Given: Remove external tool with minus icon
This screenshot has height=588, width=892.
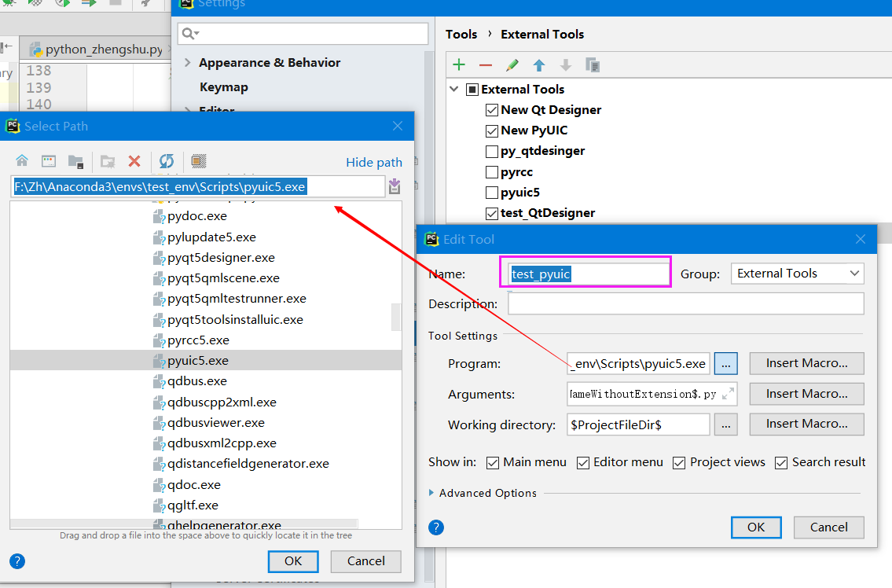Looking at the screenshot, I should pyautogui.click(x=485, y=65).
